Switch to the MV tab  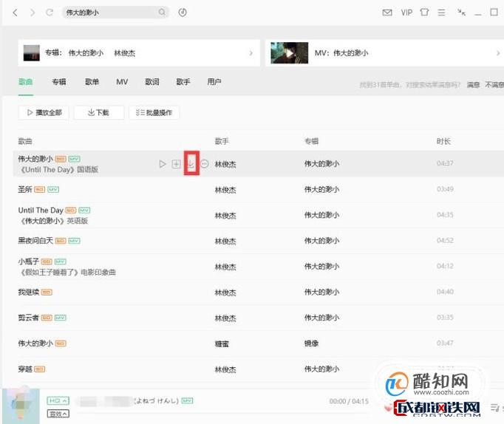[122, 82]
